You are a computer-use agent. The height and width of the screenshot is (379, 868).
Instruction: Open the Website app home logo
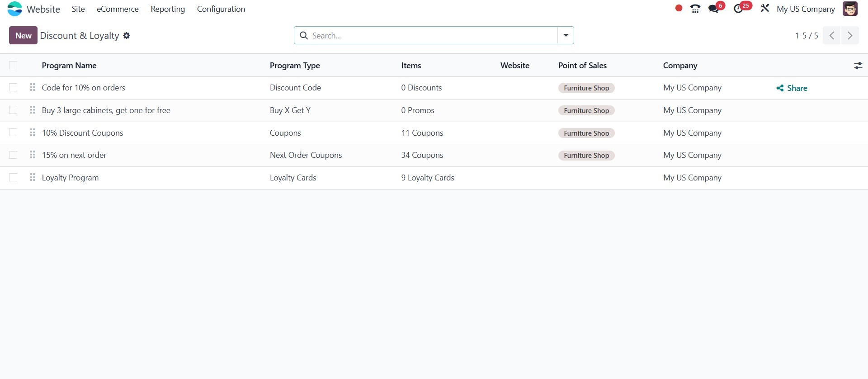pyautogui.click(x=15, y=9)
